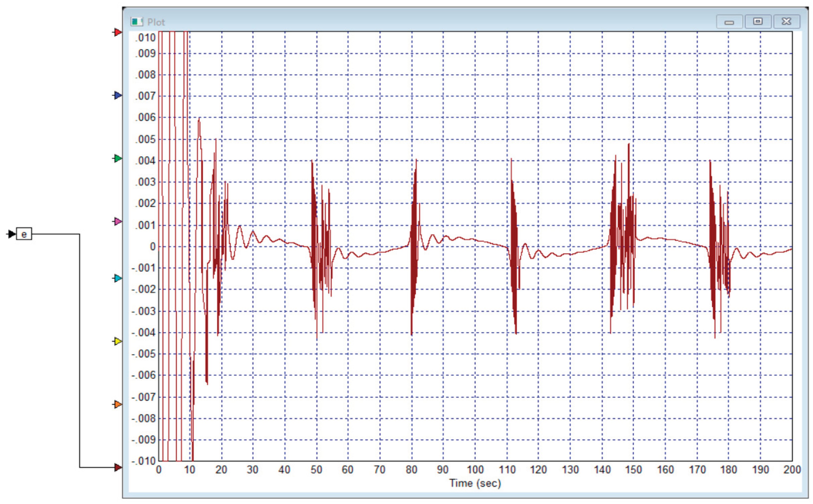
Task: Click the 100 x-axis tick label
Action: pyautogui.click(x=475, y=470)
